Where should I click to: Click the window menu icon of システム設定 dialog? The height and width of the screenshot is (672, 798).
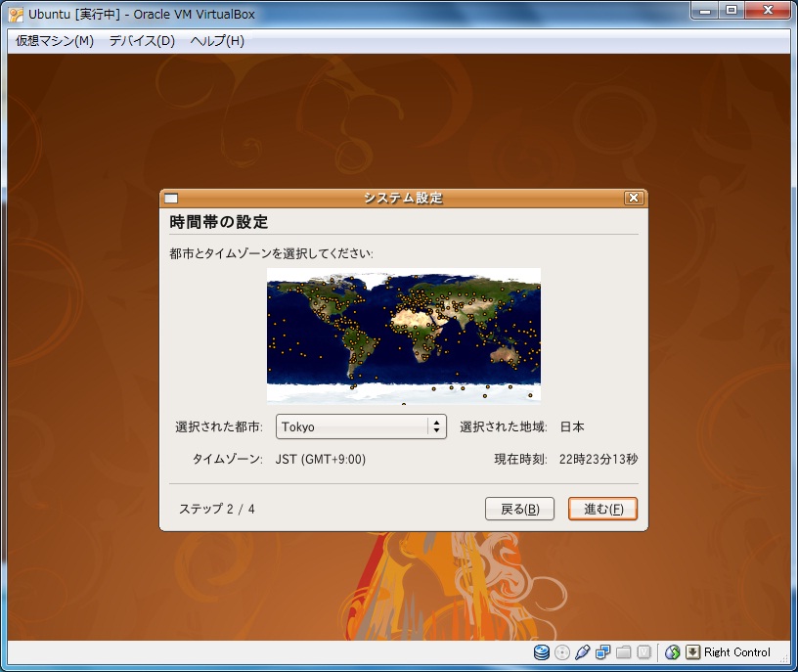171,198
